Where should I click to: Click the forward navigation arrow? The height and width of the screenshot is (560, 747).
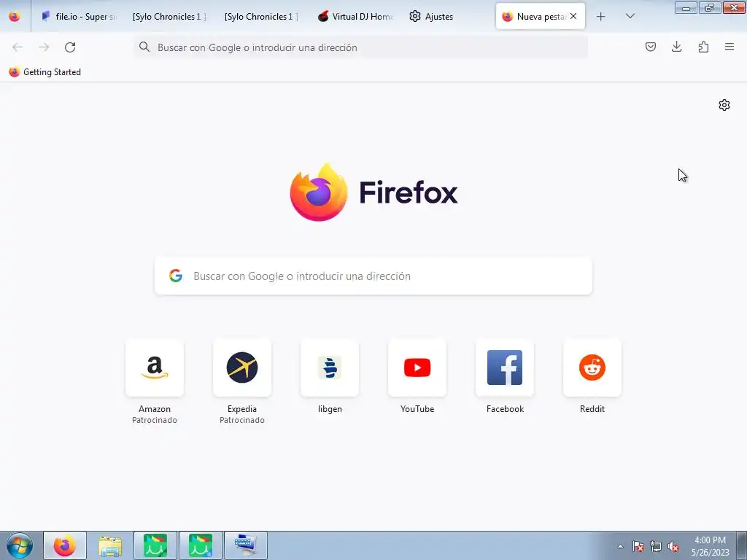[44, 47]
